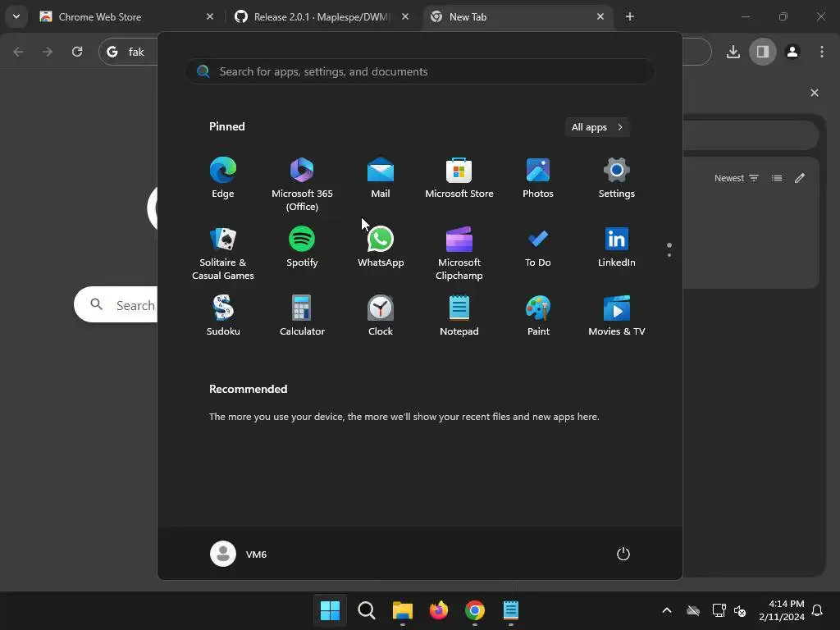Launch Notepad from pinned apps
Screen dimensions: 840x630
click(459, 316)
